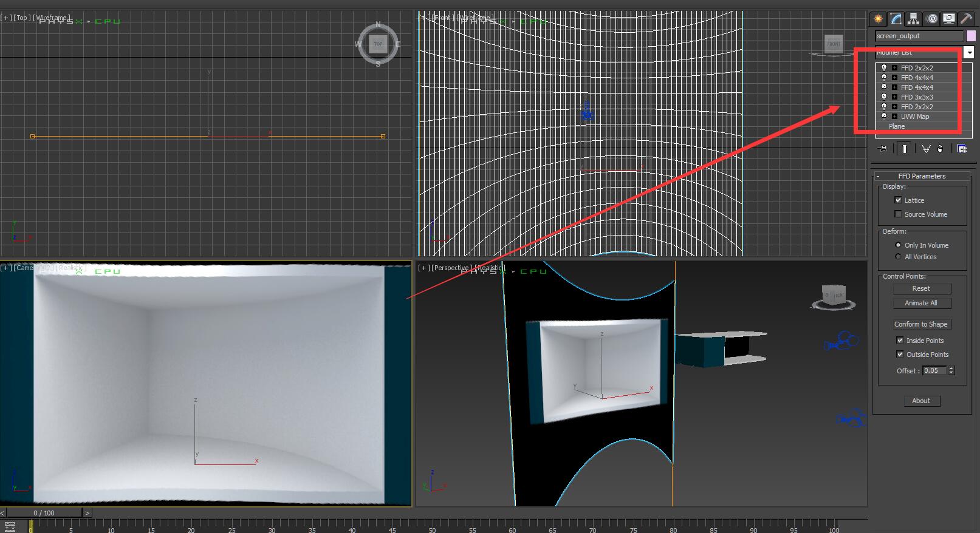The width and height of the screenshot is (980, 533).
Task: Collapse the FFD Parameters rollout
Action: (x=922, y=176)
